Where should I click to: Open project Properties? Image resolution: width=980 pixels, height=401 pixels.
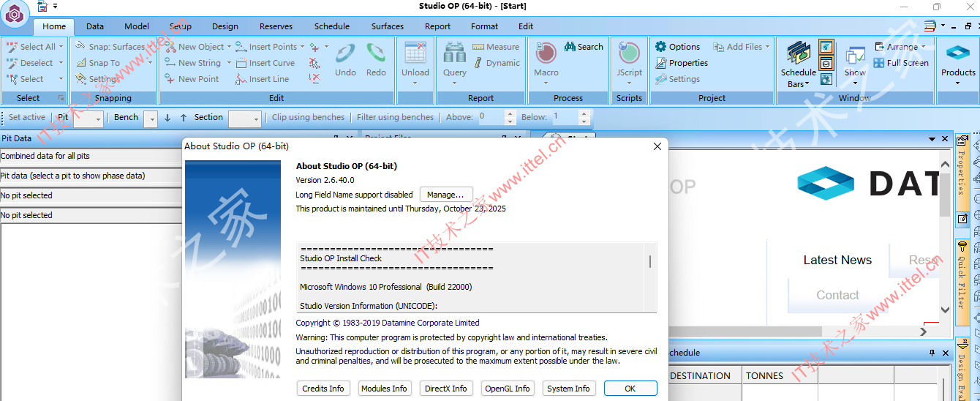[x=682, y=63]
